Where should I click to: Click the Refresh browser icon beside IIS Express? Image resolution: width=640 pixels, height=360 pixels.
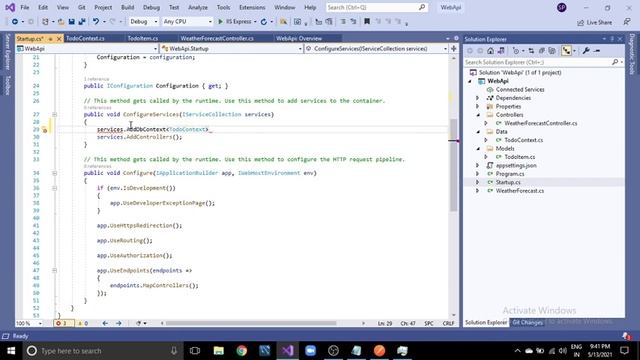264,22
